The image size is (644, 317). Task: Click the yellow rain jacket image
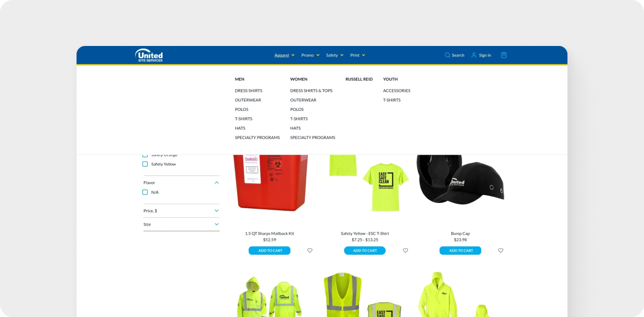[x=270, y=297]
